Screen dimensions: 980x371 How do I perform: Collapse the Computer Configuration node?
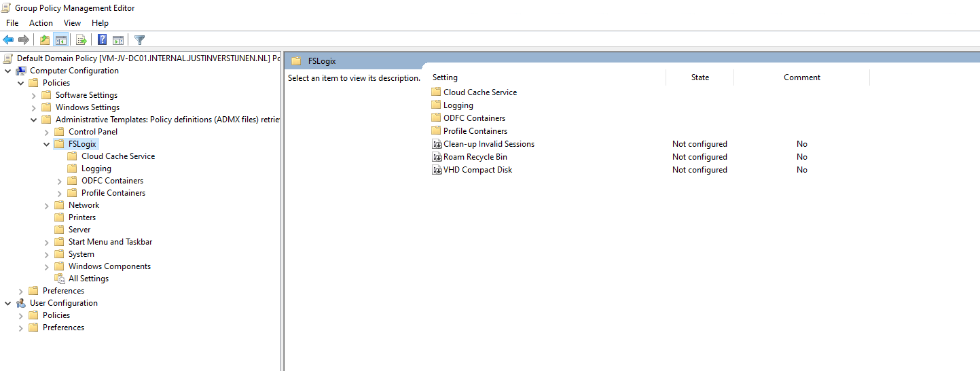(x=8, y=71)
